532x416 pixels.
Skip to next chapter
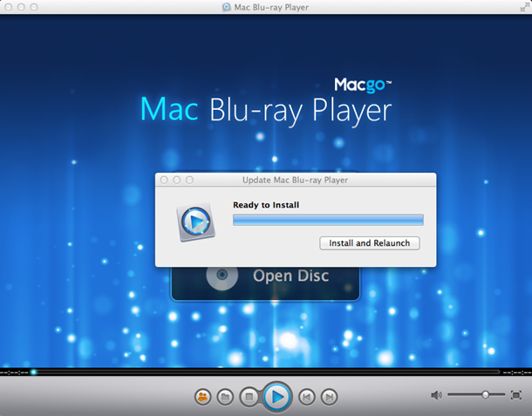click(x=329, y=397)
